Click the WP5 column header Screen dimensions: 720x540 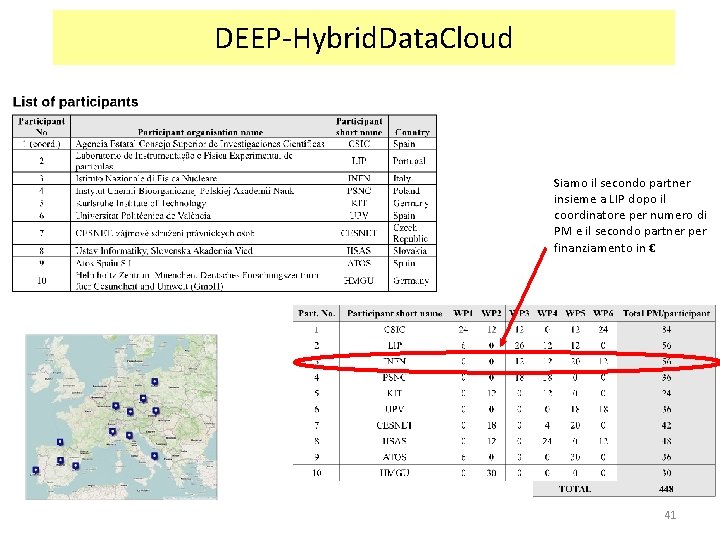pos(575,314)
